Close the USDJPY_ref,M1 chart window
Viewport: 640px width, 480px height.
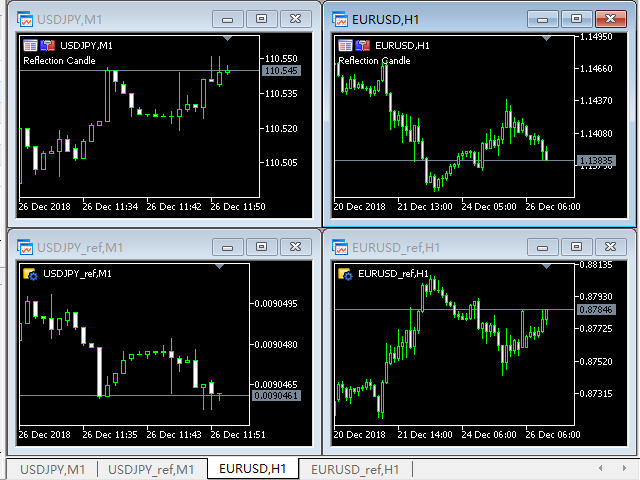(296, 247)
